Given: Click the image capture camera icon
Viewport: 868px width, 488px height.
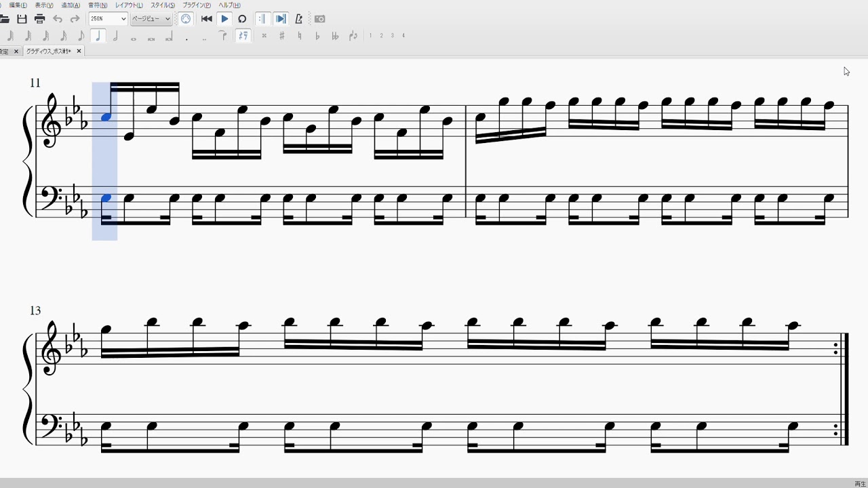Looking at the screenshot, I should pyautogui.click(x=319, y=19).
